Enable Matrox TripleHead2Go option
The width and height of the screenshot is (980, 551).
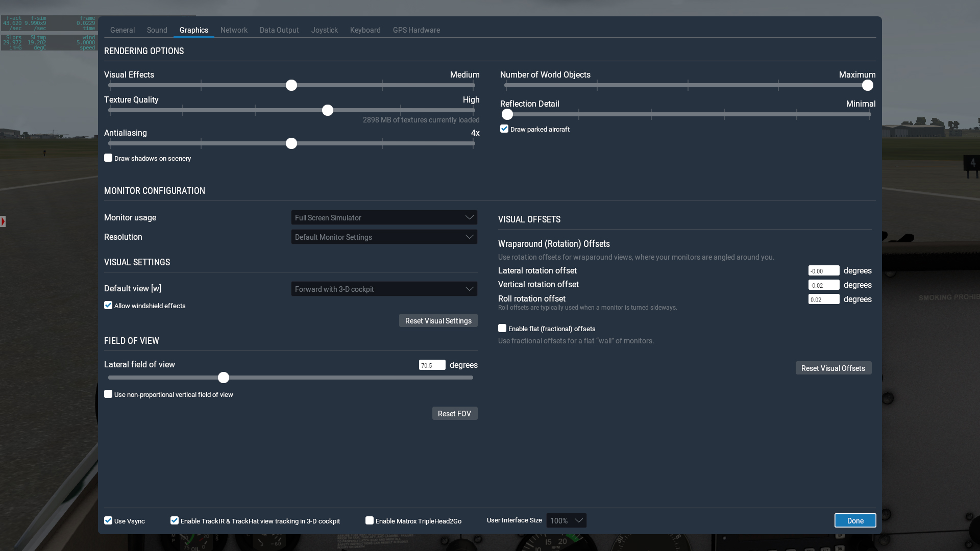(370, 520)
